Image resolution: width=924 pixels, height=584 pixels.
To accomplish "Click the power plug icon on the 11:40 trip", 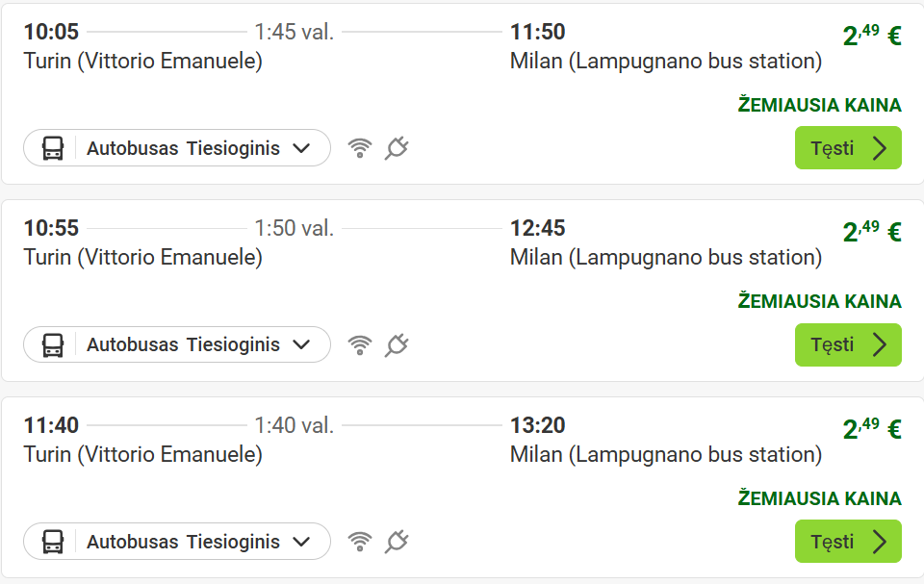I will click(x=397, y=542).
